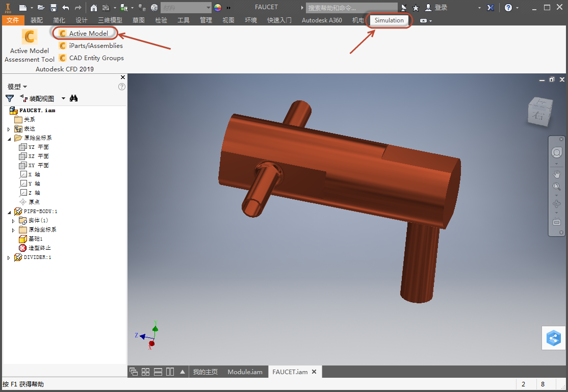Select the 基础1 feature
Screen dimensions: 568x392
tap(31, 239)
